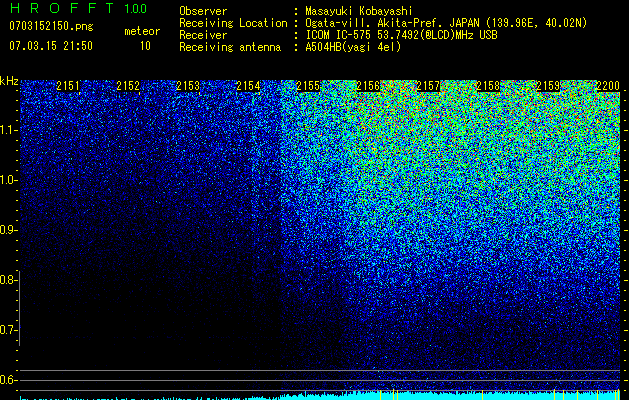The image size is (629, 400).
Task: Click the HROFFT 1.00 title text
Action: click(x=78, y=8)
